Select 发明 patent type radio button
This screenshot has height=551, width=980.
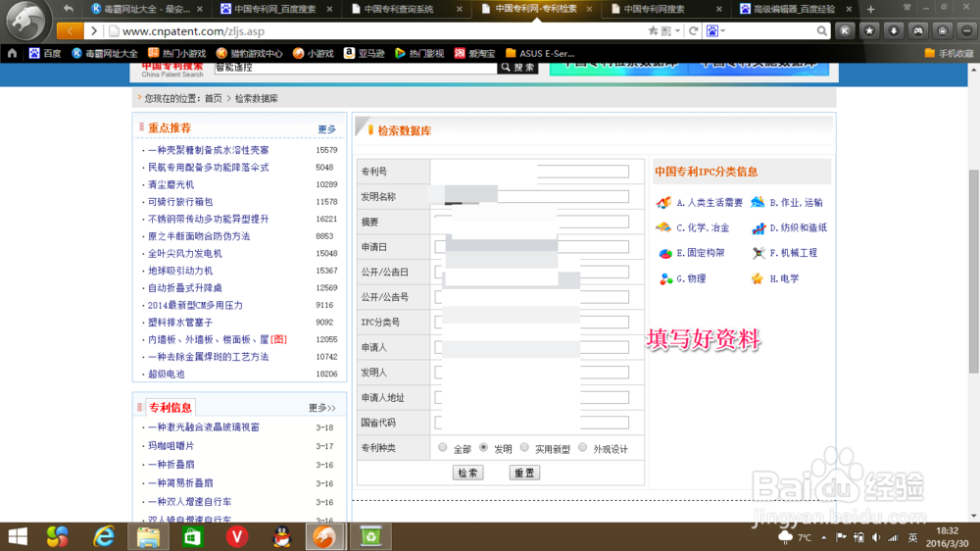pyautogui.click(x=484, y=447)
